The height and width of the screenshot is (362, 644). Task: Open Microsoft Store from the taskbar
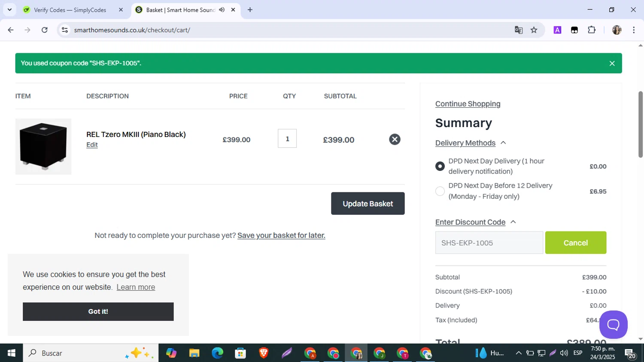(240, 353)
